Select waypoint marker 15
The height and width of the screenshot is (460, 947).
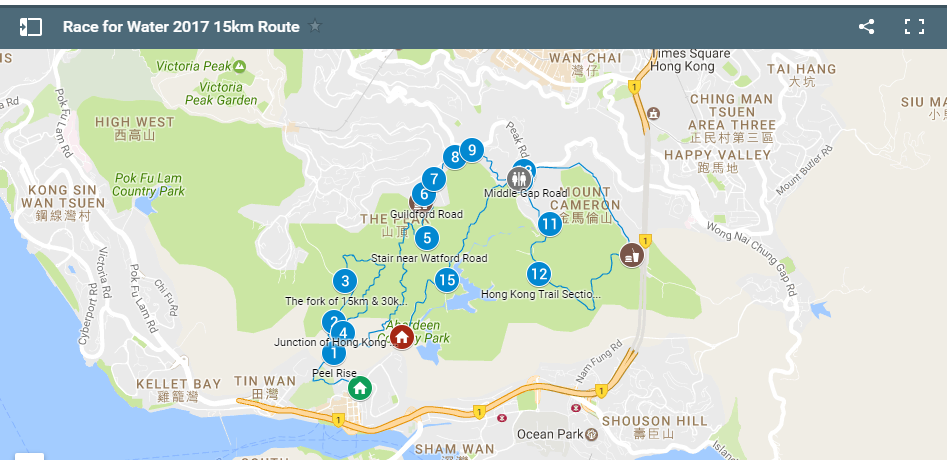pos(447,280)
